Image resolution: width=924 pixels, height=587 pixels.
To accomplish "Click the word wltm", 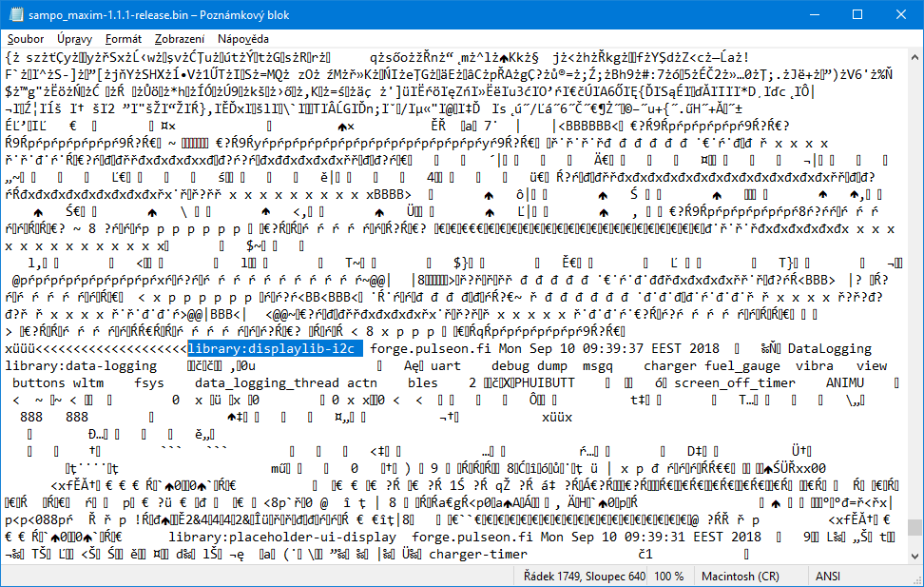I will click(x=88, y=382).
